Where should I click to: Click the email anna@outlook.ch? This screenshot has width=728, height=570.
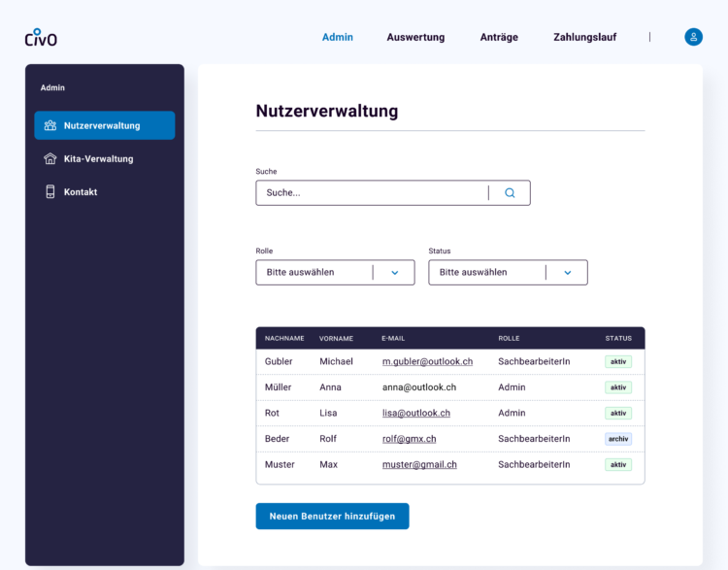(418, 387)
